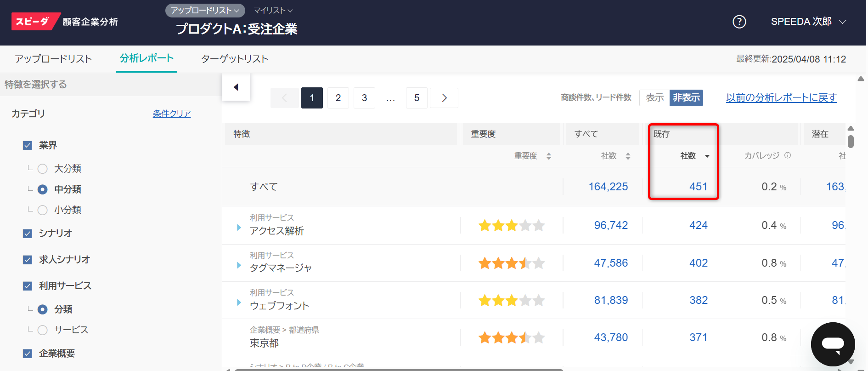868x371 pixels.
Task: Select the 大分類 radio button
Action: (x=43, y=169)
